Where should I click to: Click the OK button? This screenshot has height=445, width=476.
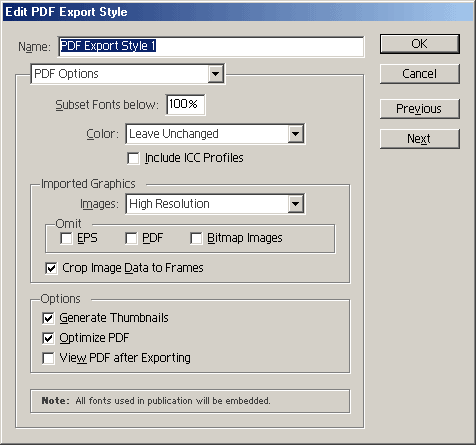tap(420, 44)
